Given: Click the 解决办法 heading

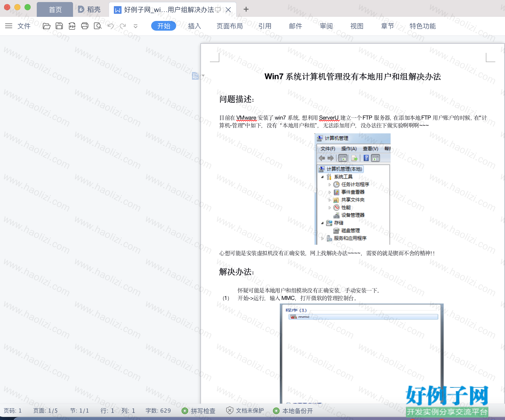Looking at the screenshot, I should coord(237,272).
